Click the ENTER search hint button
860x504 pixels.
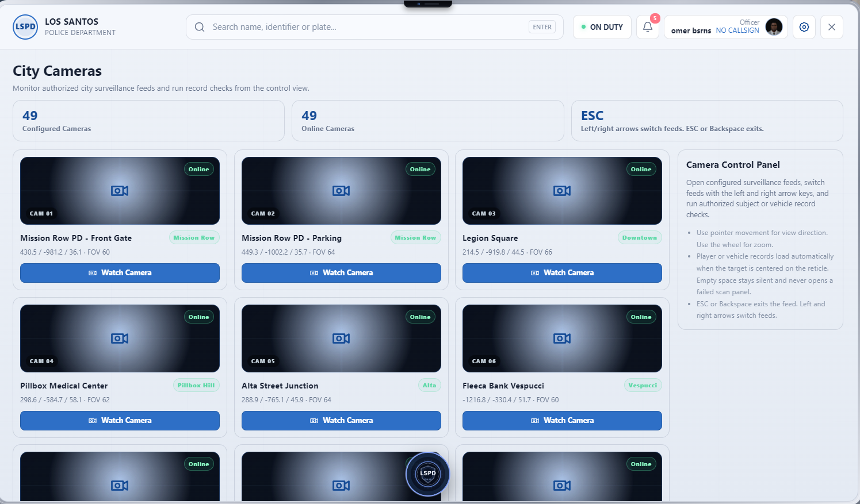pyautogui.click(x=542, y=27)
